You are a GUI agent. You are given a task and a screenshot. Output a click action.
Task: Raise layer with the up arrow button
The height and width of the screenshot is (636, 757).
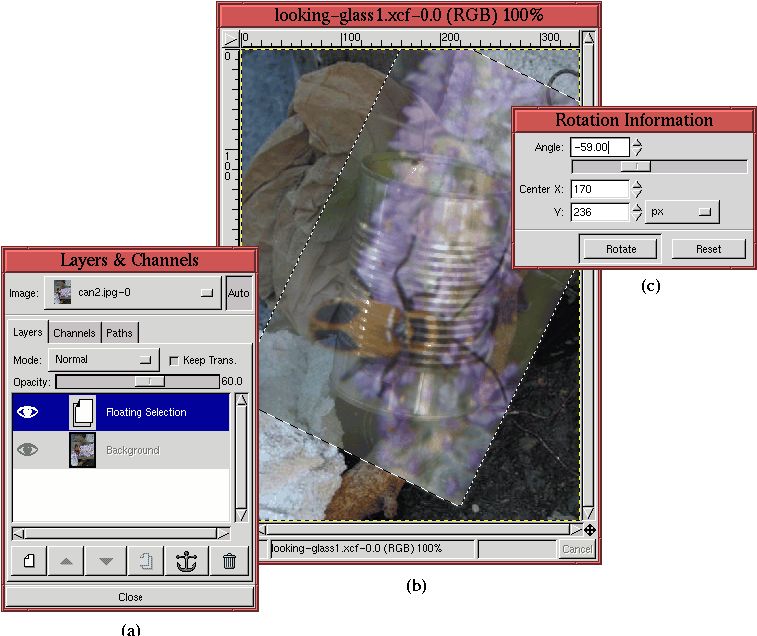click(66, 561)
